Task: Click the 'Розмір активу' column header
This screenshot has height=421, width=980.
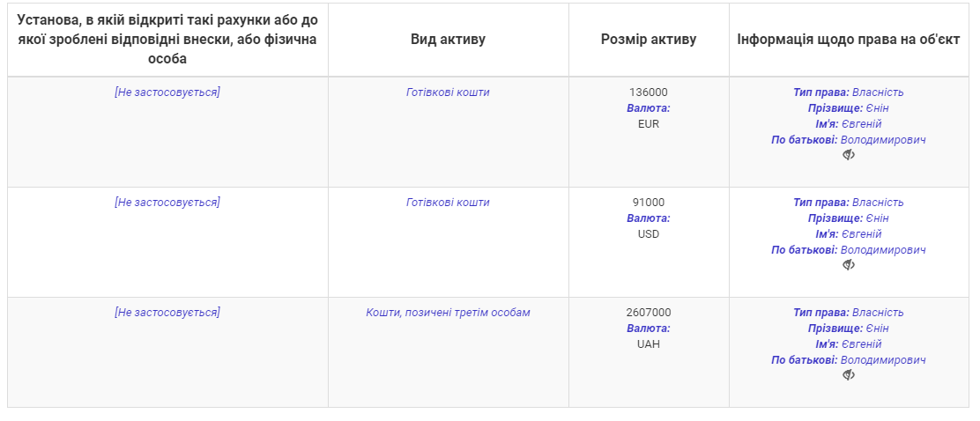Action: (x=649, y=40)
